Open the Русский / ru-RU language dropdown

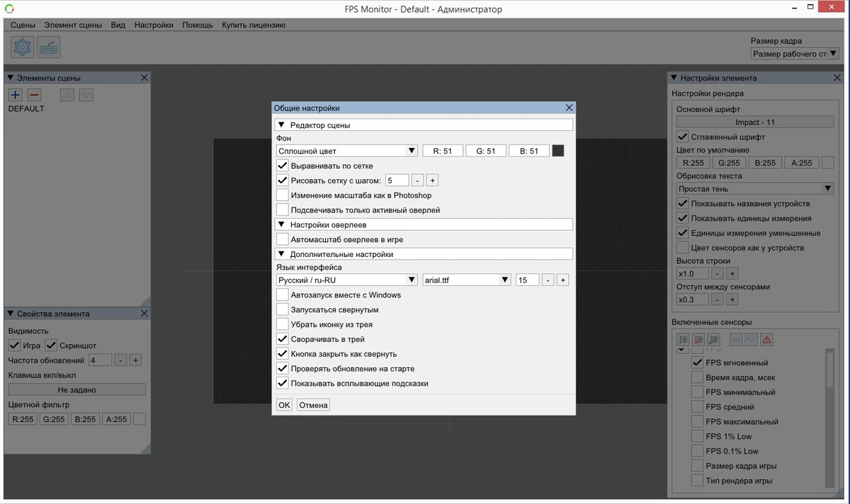[x=347, y=280]
